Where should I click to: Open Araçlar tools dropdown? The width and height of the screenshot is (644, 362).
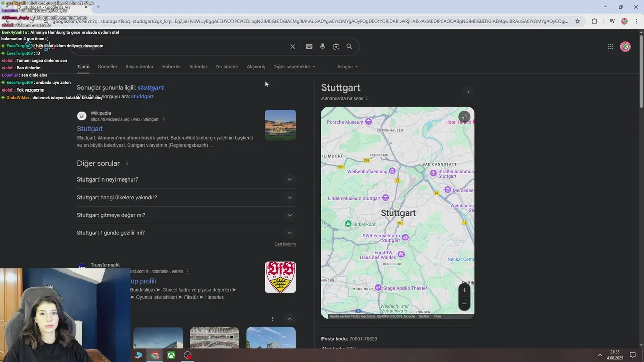click(348, 67)
